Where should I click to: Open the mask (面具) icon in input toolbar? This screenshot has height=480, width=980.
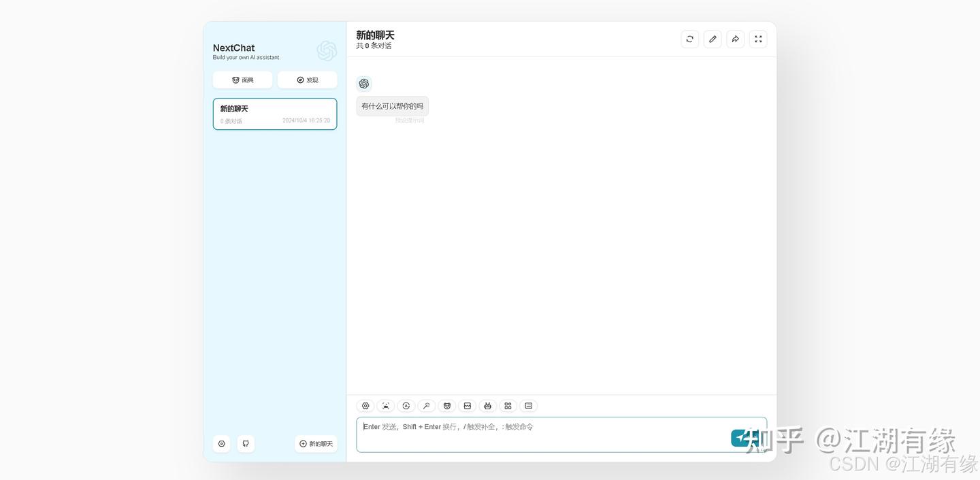pyautogui.click(x=447, y=405)
